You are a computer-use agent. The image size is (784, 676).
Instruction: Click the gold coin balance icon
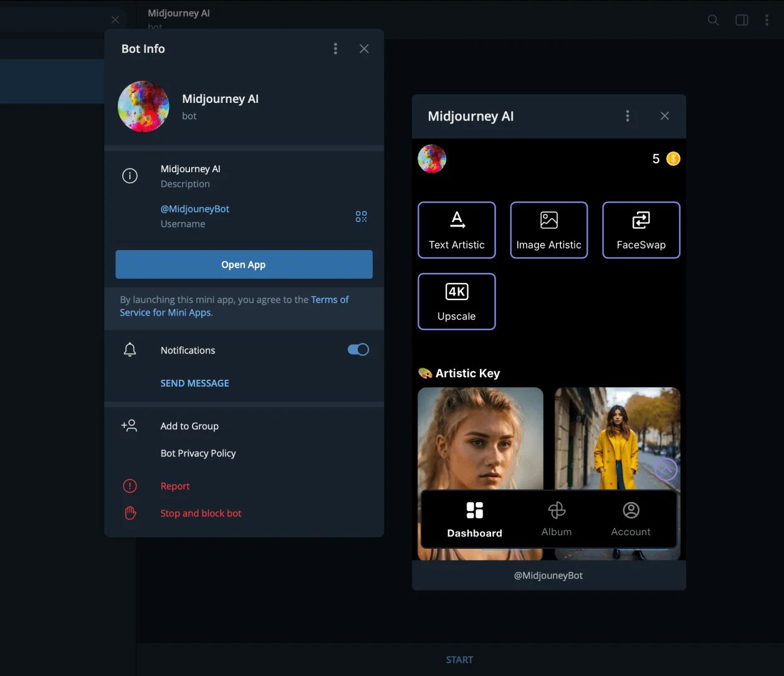pos(673,159)
